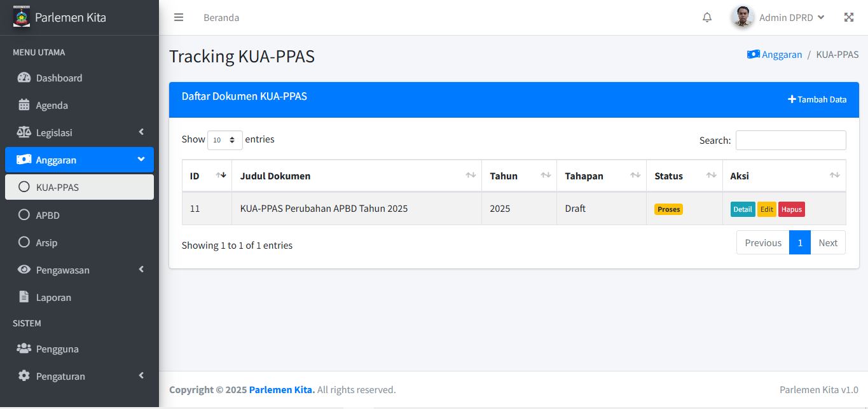Open the notifications bell
This screenshot has width=868, height=409.
tap(707, 17)
